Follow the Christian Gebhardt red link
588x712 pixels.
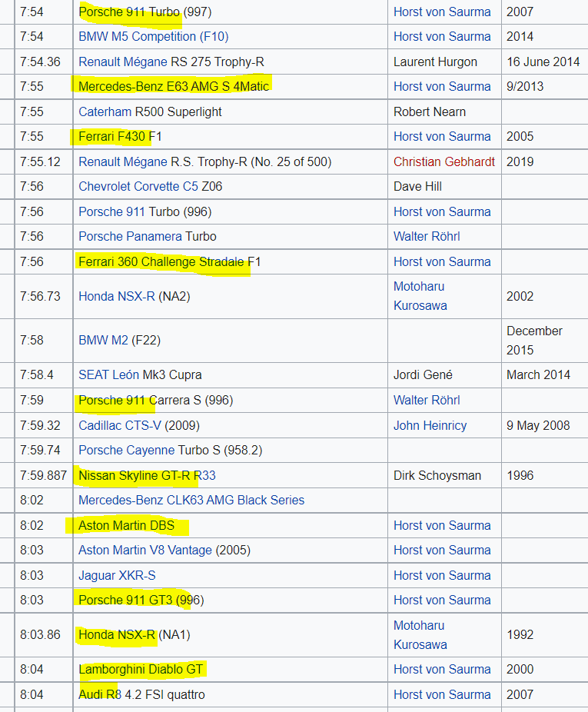coord(444,161)
